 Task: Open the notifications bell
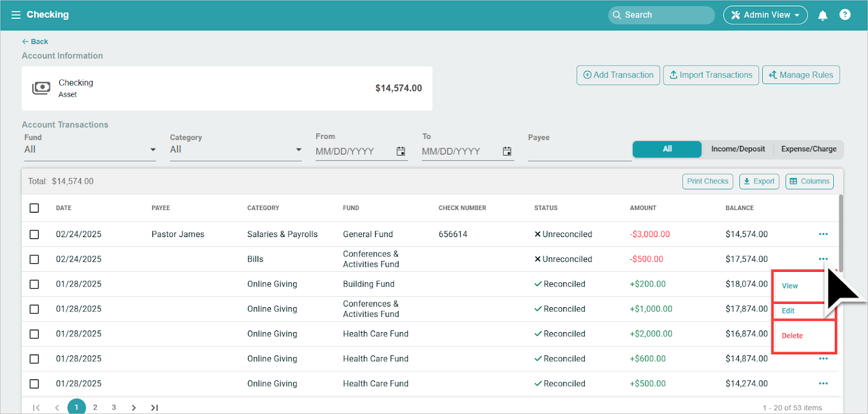pos(822,15)
